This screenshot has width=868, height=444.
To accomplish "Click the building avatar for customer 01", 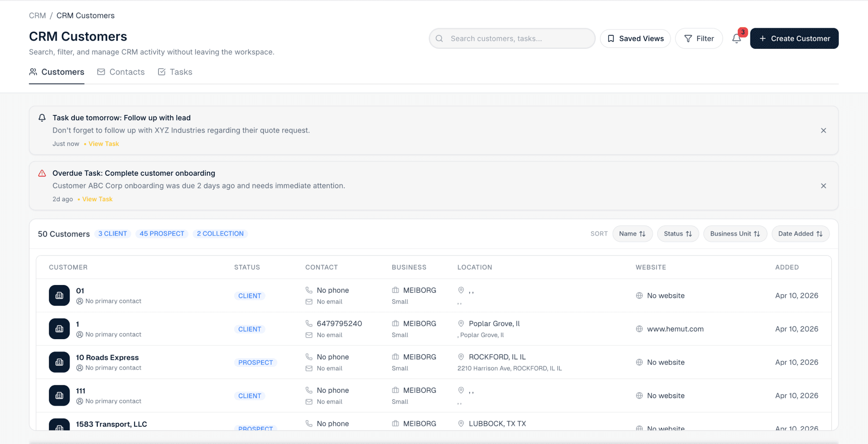I will (59, 296).
